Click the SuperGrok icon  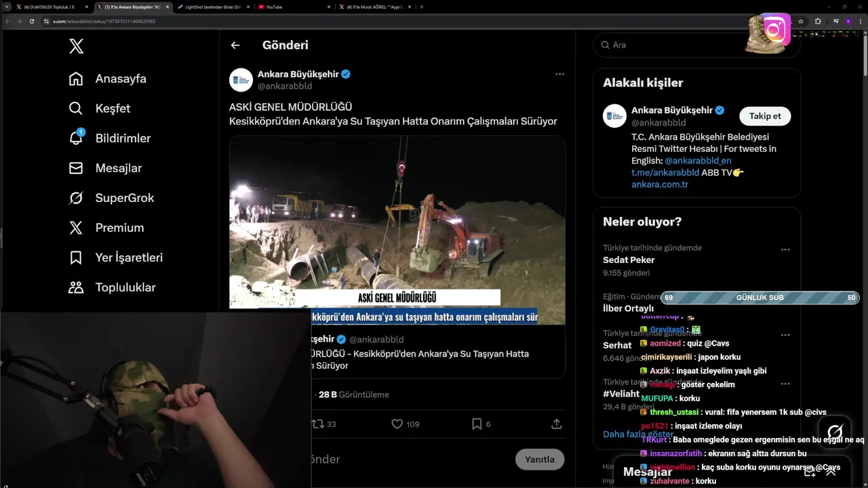tap(76, 198)
